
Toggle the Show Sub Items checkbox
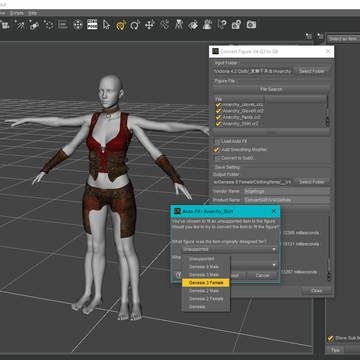[x=330, y=338]
